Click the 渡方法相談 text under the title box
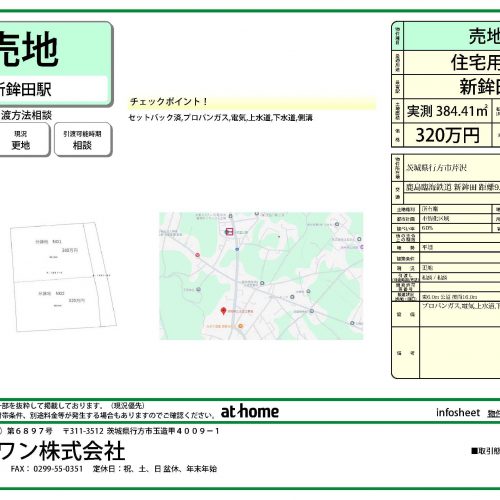 pyautogui.click(x=26, y=115)
